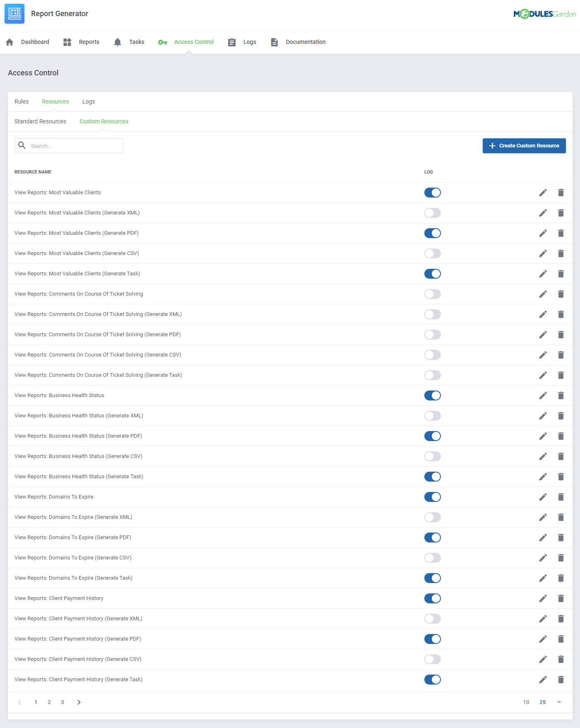Switch to the Standard Resources tab

[40, 121]
